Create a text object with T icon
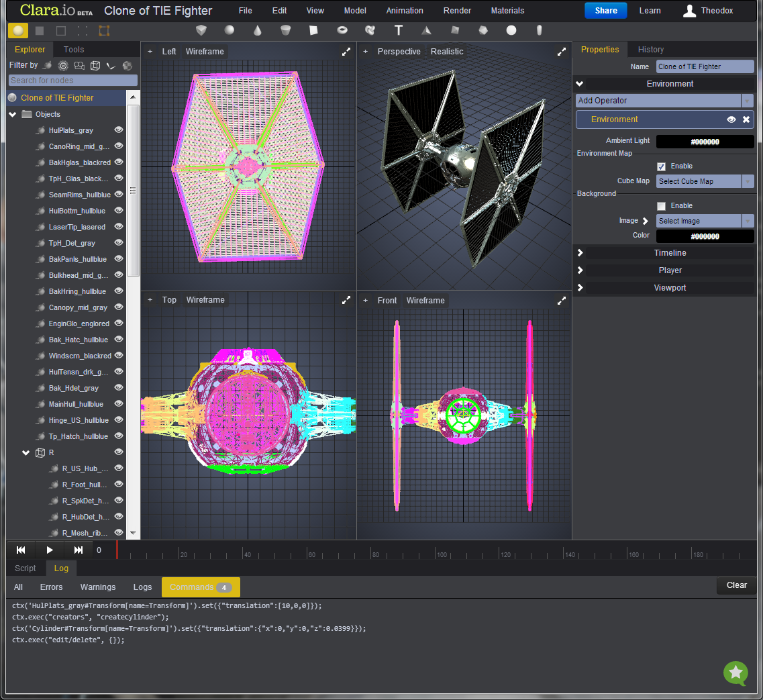The height and width of the screenshot is (700, 763). (x=399, y=30)
